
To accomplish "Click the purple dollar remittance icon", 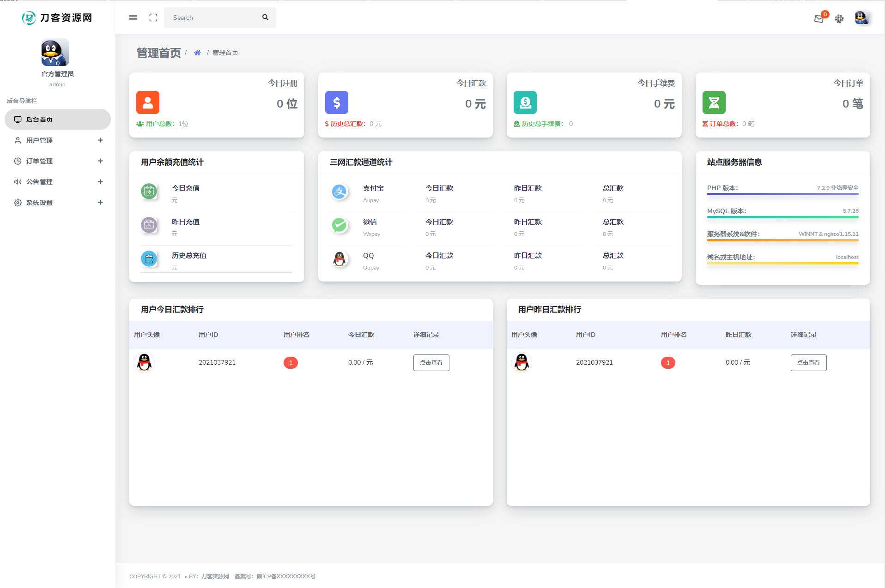I will (x=336, y=102).
